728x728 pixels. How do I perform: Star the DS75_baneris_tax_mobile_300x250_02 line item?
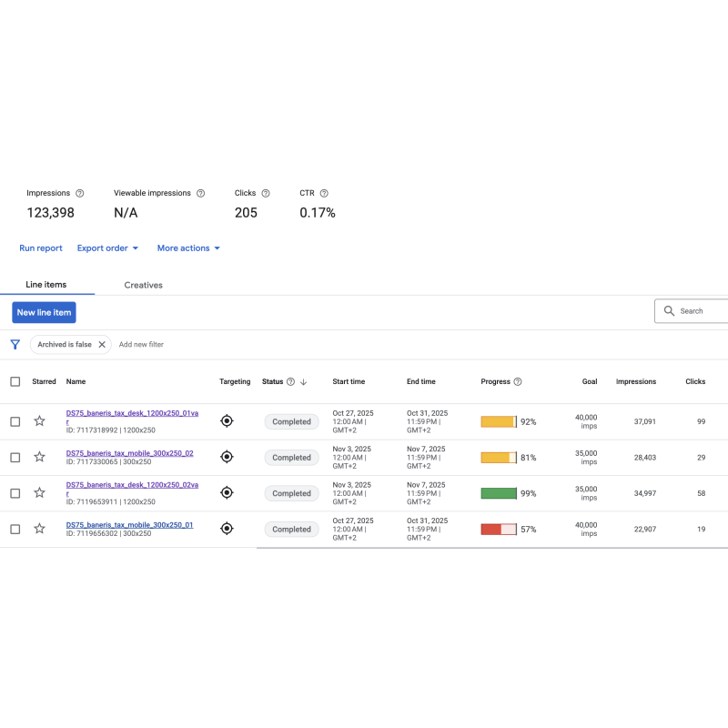tap(39, 457)
